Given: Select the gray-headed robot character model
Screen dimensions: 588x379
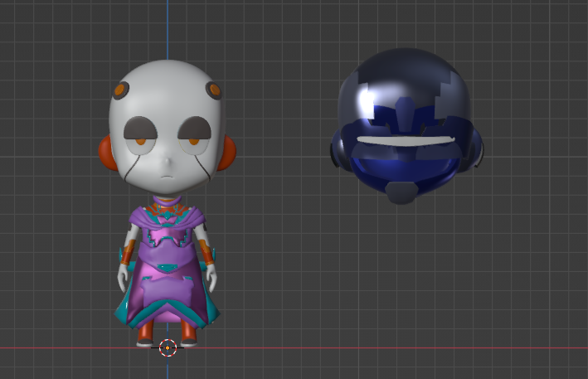Looking at the screenshot, I should point(168,202).
